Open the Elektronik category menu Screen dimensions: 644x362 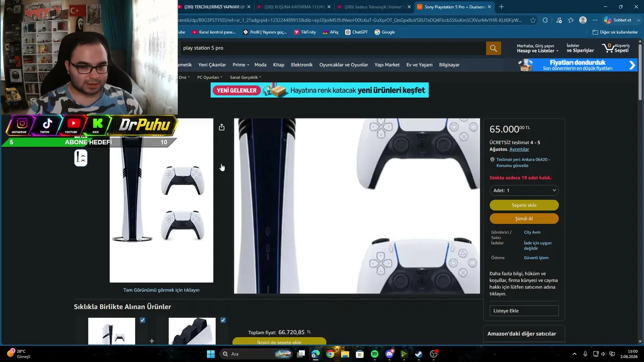(302, 65)
